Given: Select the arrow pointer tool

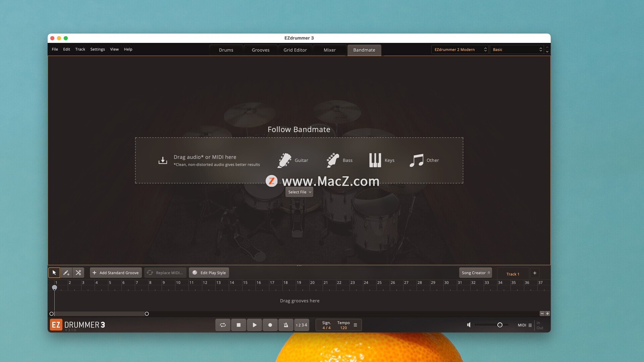Looking at the screenshot, I should [x=54, y=273].
